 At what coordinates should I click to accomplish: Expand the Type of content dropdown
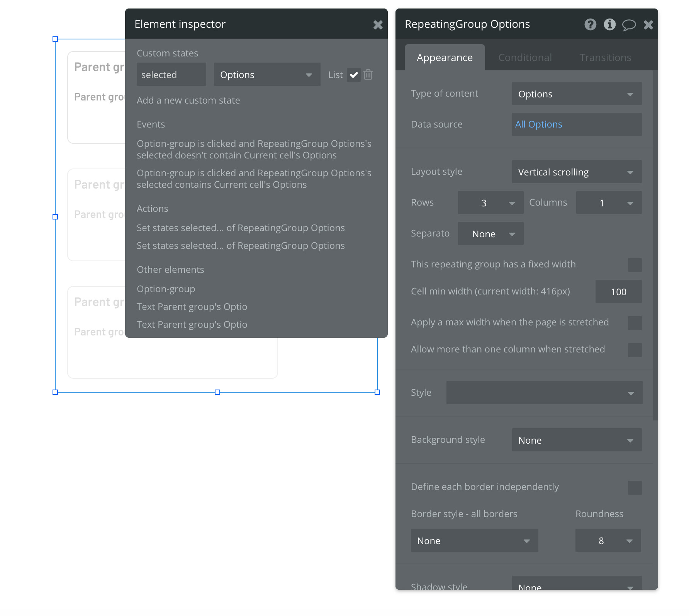click(x=577, y=94)
